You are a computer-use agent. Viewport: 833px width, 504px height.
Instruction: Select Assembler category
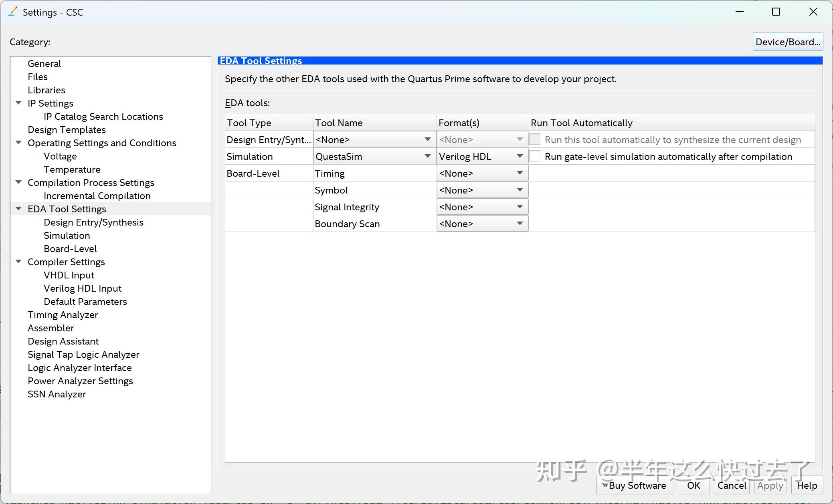pyautogui.click(x=51, y=328)
